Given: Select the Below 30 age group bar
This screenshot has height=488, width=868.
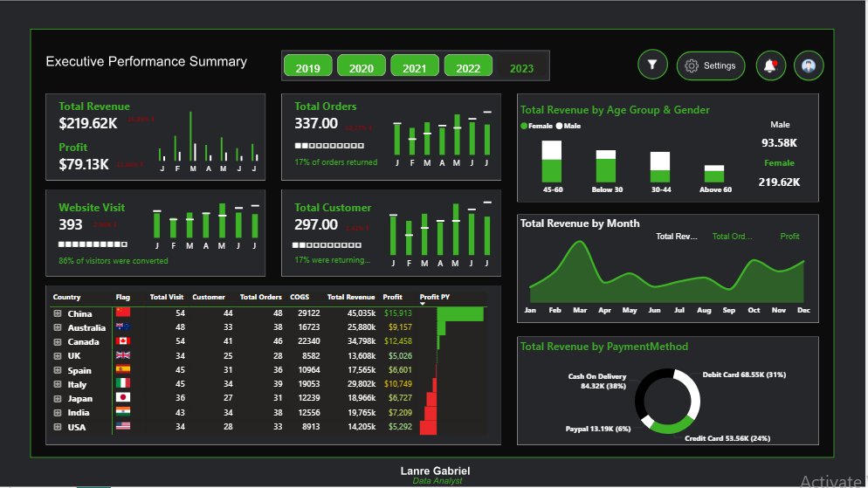Looking at the screenshot, I should pos(606,166).
